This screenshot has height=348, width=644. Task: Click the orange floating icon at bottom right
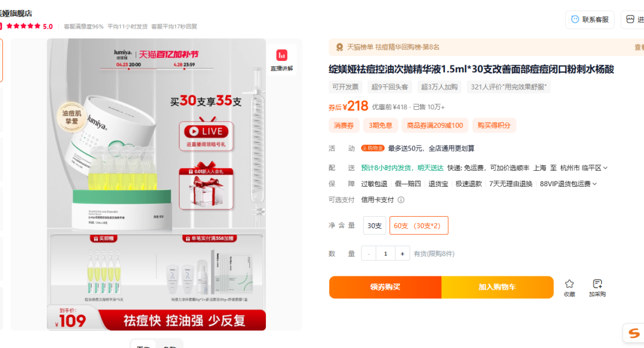tap(634, 333)
